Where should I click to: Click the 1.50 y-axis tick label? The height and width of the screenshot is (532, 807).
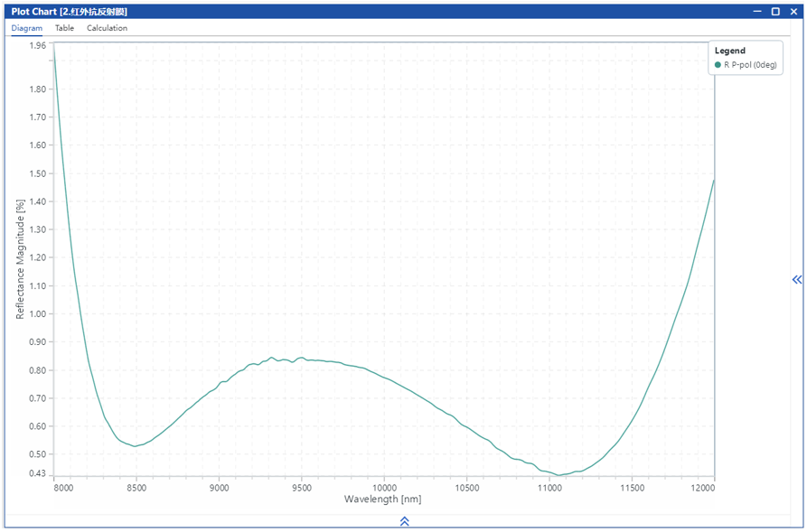38,173
